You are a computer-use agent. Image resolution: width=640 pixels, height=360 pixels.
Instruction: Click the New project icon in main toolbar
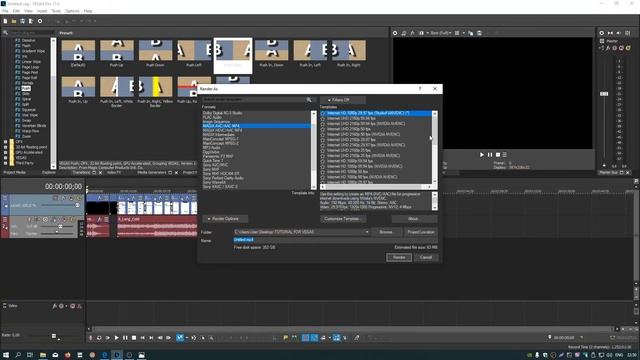[5, 21]
